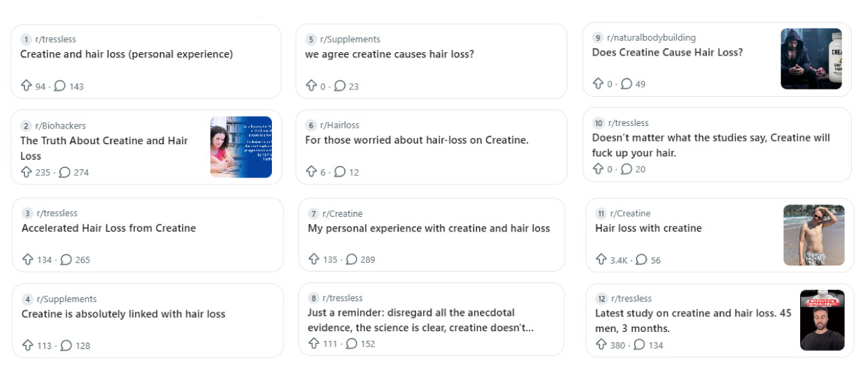The image size is (868, 378).
Task: Upvote the 'Creatine and hair loss (personal experience)' post
Action: point(27,86)
